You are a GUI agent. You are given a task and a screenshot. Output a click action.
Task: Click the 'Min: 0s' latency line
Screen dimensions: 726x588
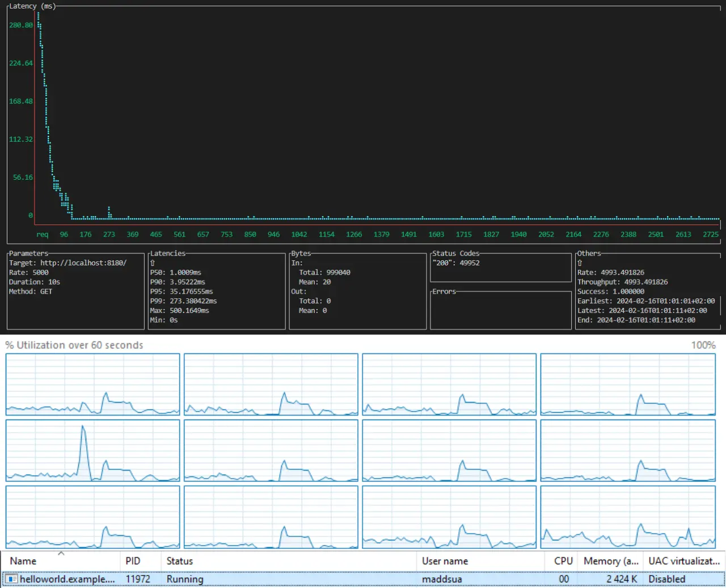pyautogui.click(x=164, y=320)
